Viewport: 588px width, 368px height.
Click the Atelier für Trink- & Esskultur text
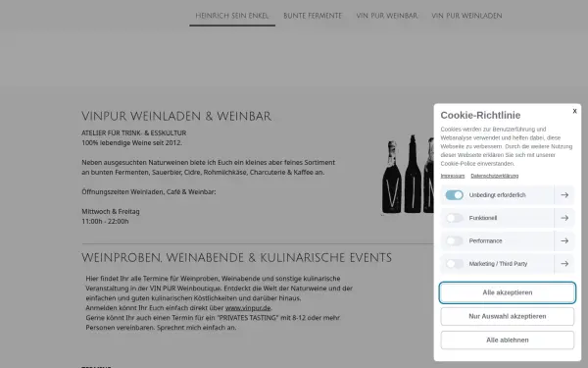coord(134,132)
